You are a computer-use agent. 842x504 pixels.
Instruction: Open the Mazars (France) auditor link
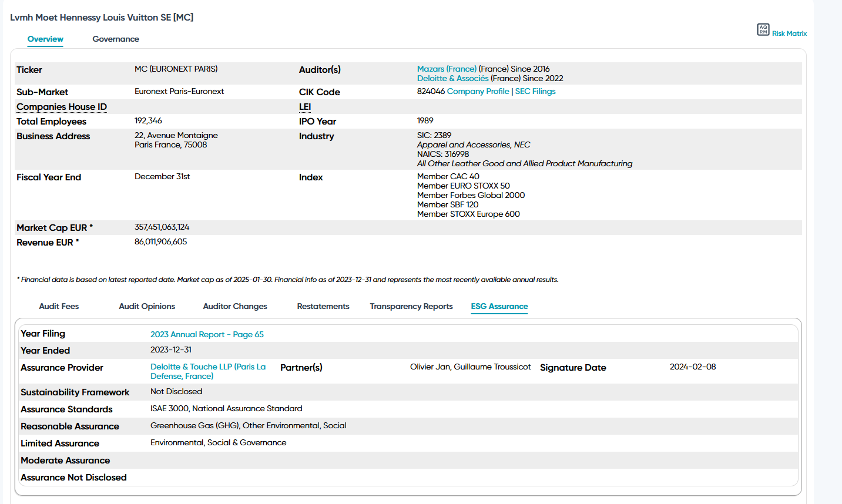(447, 69)
